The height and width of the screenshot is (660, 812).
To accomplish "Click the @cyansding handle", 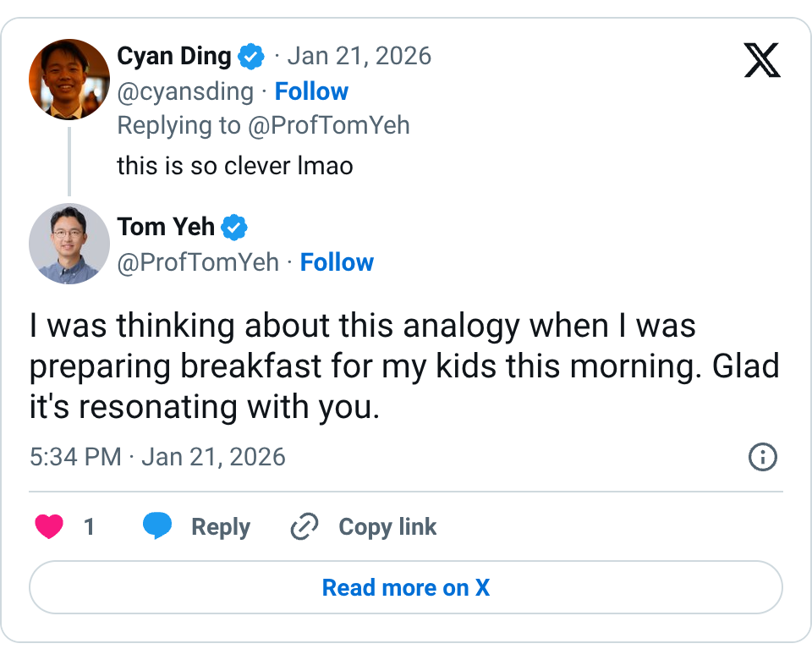I will (x=185, y=91).
